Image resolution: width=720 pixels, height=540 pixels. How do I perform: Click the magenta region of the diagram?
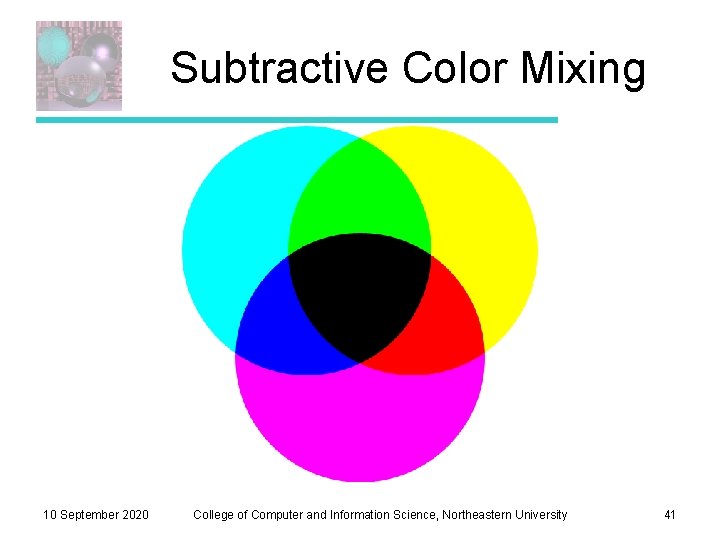point(360,422)
